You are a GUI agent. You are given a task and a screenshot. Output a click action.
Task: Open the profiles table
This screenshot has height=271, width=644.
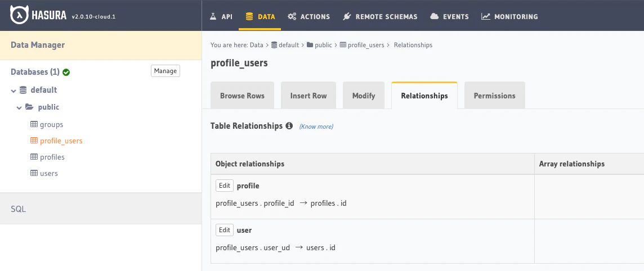pos(52,157)
